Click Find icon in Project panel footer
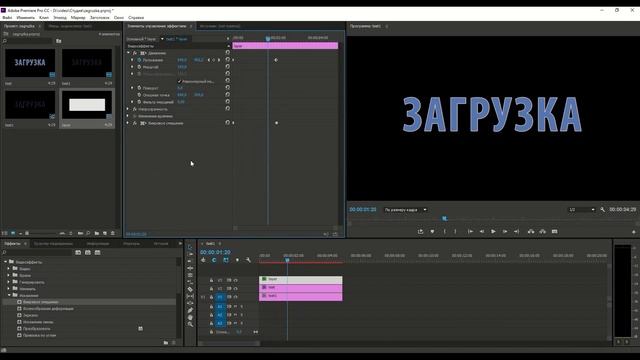The width and height of the screenshot is (640, 360). point(88,233)
